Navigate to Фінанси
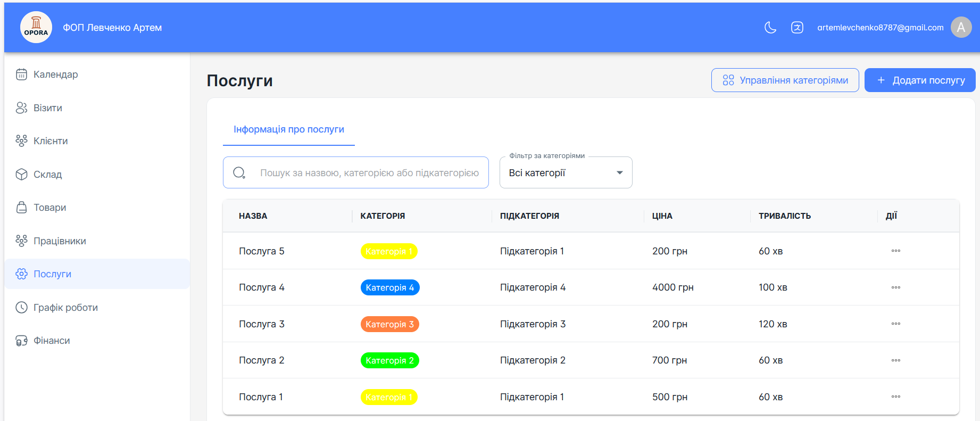This screenshot has height=421, width=980. pos(97,341)
